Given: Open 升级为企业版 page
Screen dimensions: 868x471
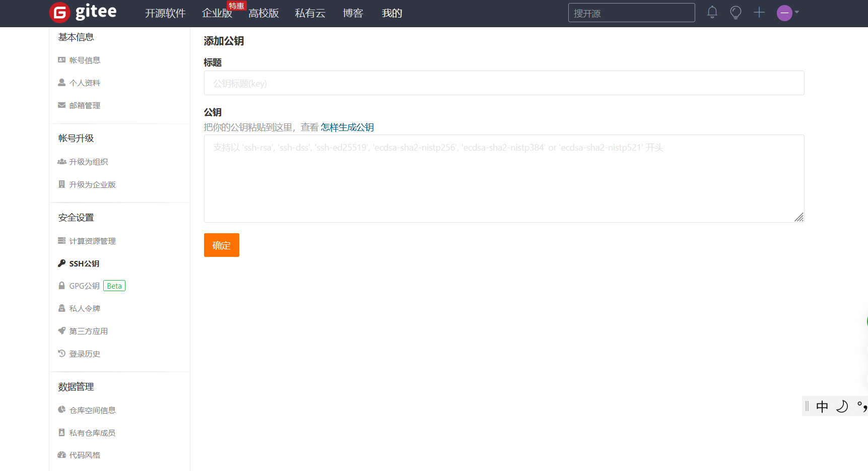Looking at the screenshot, I should (92, 184).
